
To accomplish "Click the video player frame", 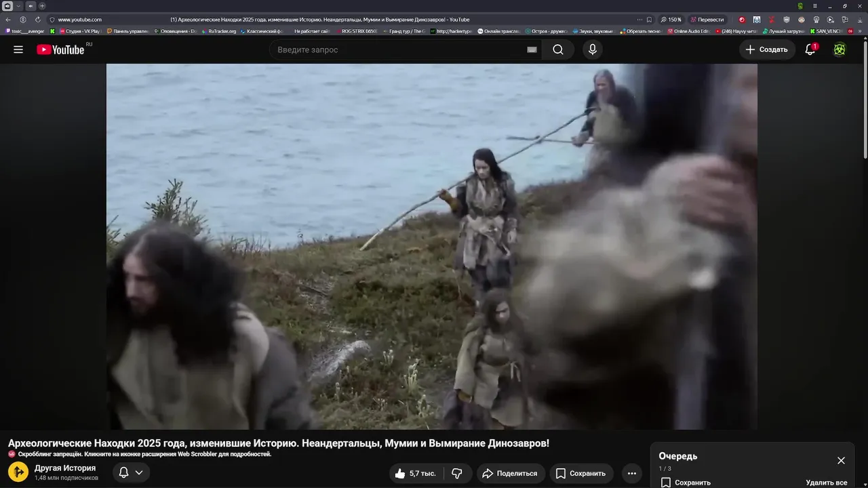I will [432, 247].
